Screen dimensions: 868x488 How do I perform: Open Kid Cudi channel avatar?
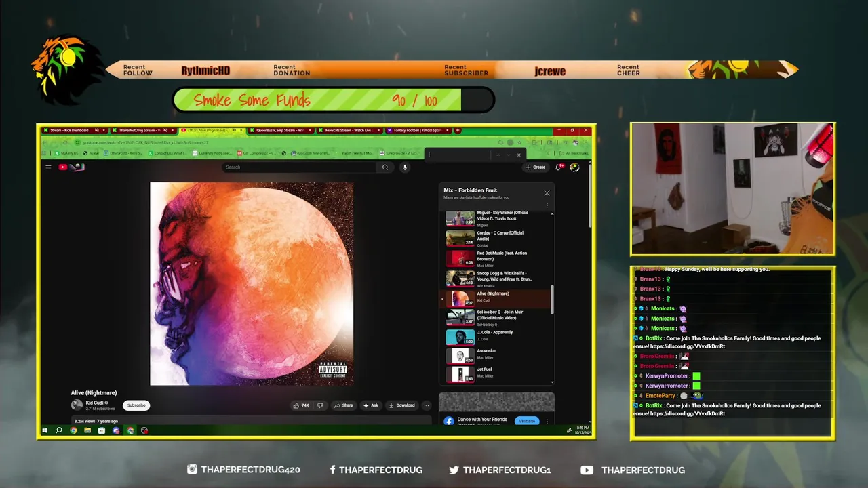click(77, 405)
